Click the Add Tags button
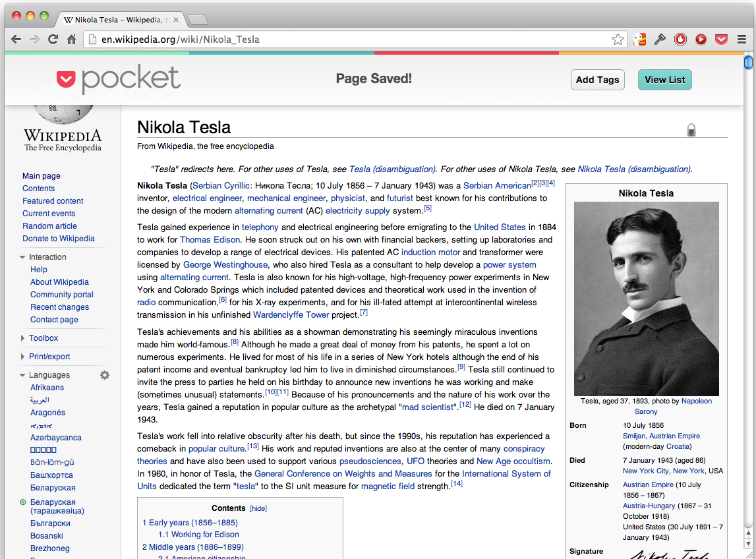This screenshot has width=756, height=559. tap(597, 80)
